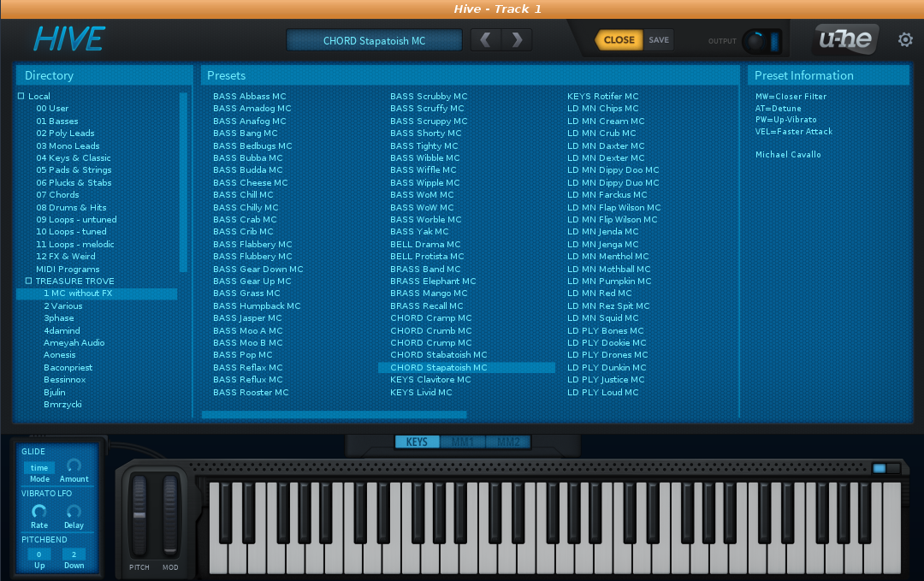
Task: Select the 1 MC without FX folder
Action: pyautogui.click(x=97, y=293)
